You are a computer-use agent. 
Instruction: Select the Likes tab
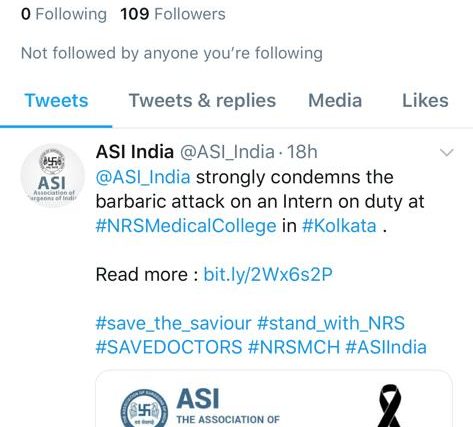coord(425,101)
